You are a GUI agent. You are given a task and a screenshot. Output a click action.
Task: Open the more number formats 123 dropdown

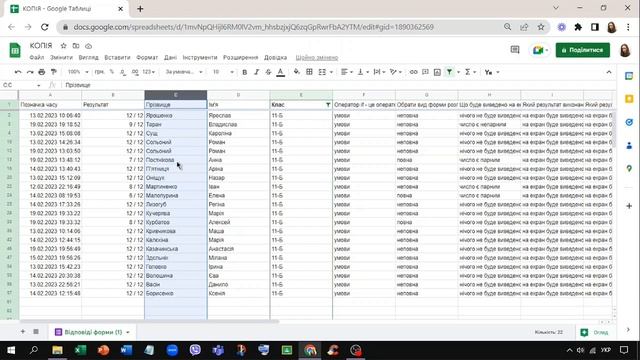[x=149, y=72]
